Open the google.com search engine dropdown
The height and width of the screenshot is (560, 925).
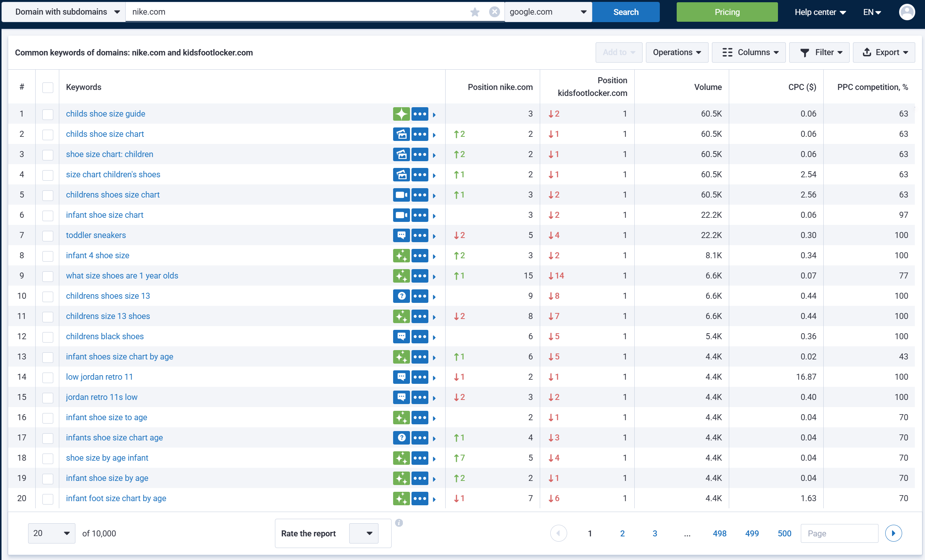tap(548, 12)
